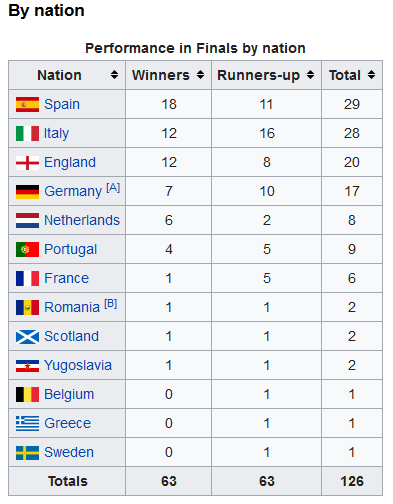393x504 pixels.
Task: Click the England flag icon
Action: pos(27,163)
